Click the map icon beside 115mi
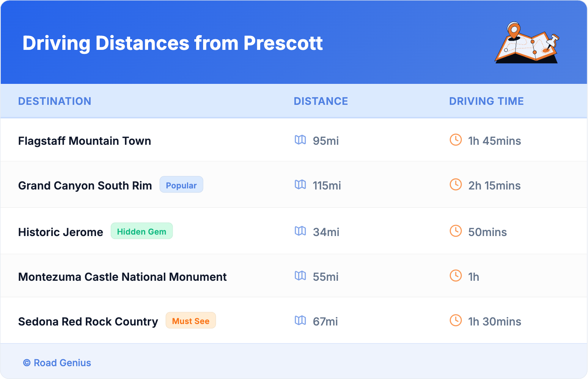This screenshot has height=379, width=588. pos(300,185)
